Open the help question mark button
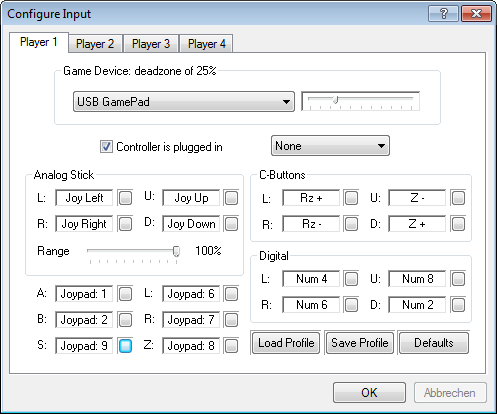This screenshot has height=414, width=497. (444, 14)
